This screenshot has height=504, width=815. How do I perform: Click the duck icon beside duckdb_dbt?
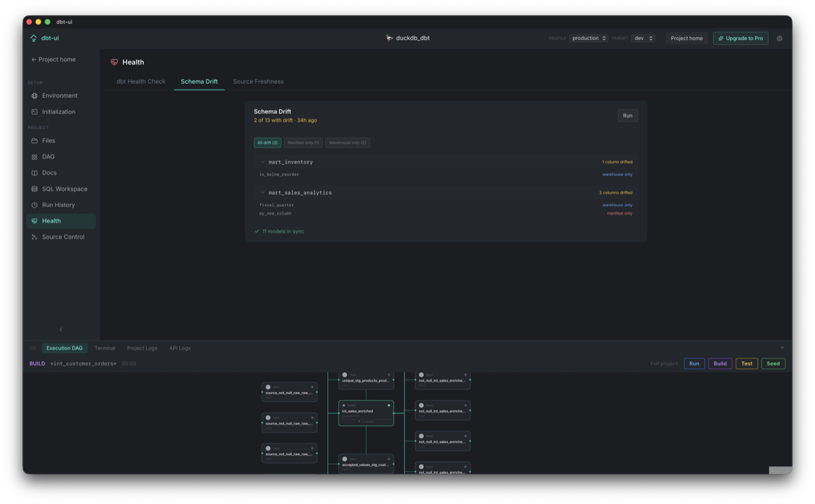point(389,38)
